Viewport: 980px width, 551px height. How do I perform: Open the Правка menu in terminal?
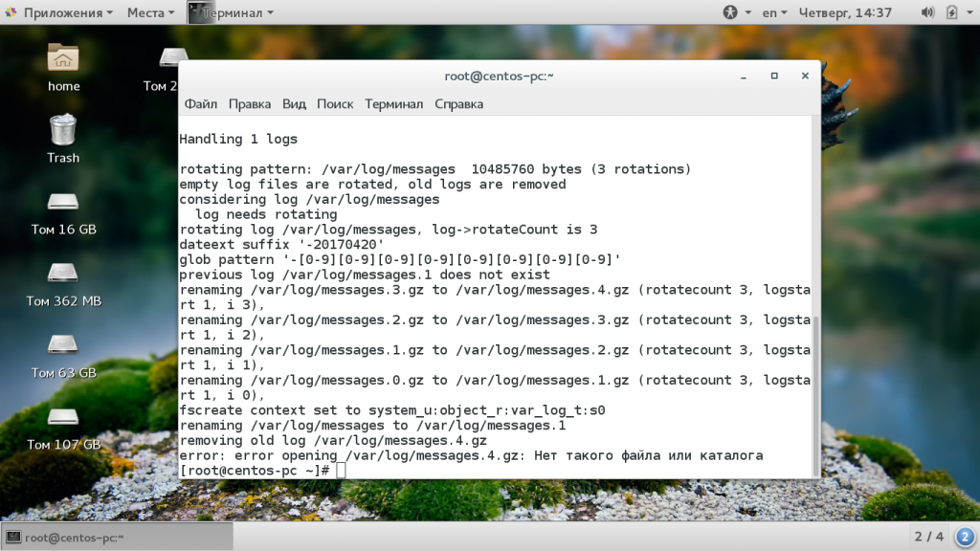tap(250, 103)
